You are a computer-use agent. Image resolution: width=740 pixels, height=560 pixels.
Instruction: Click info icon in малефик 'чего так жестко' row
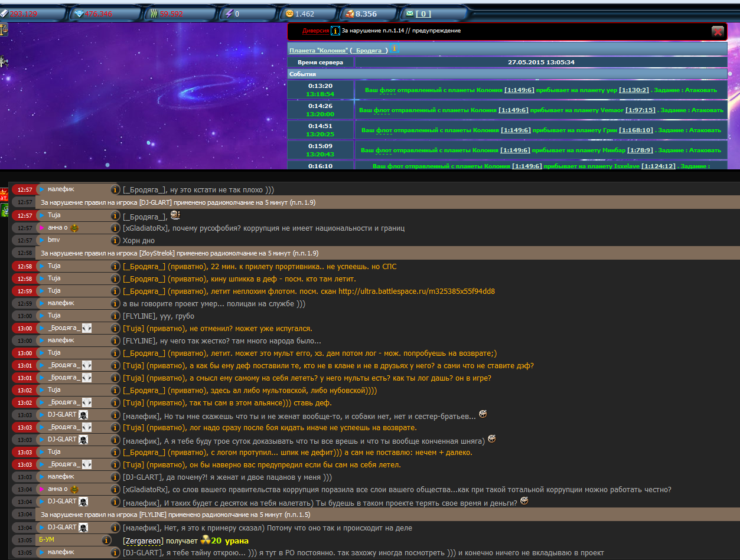[116, 340]
